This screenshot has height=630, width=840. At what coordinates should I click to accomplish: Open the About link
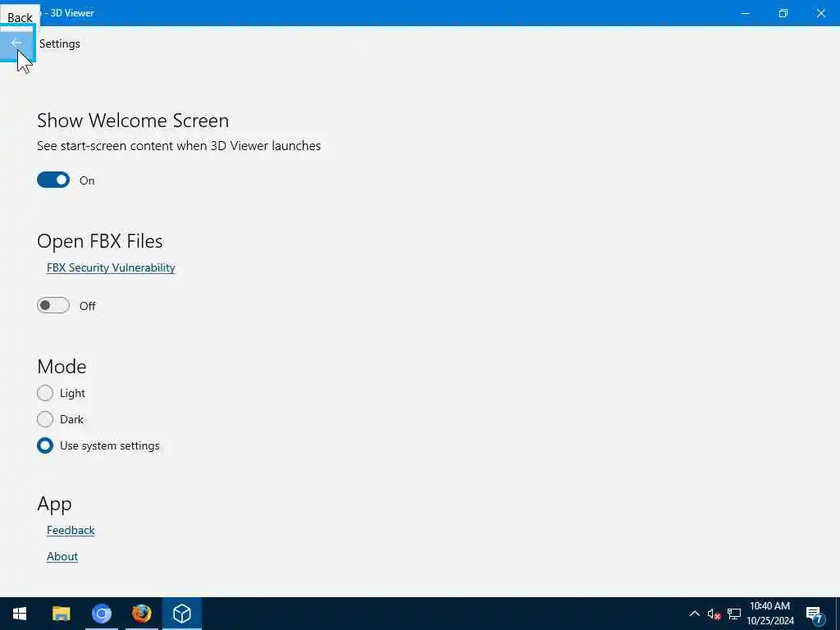(62, 556)
